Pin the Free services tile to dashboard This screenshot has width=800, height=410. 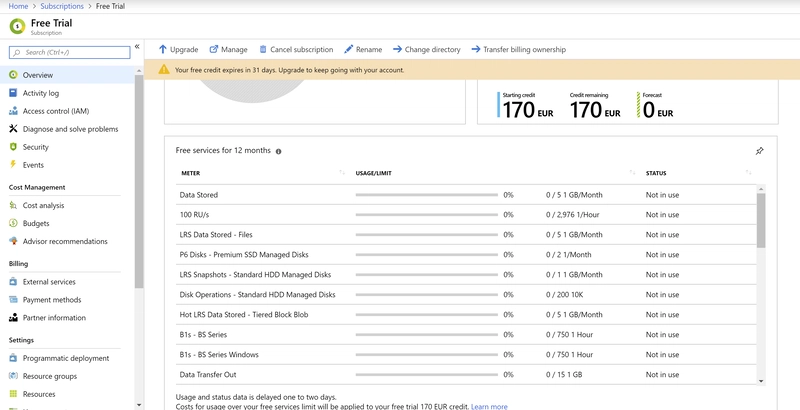[x=760, y=151]
